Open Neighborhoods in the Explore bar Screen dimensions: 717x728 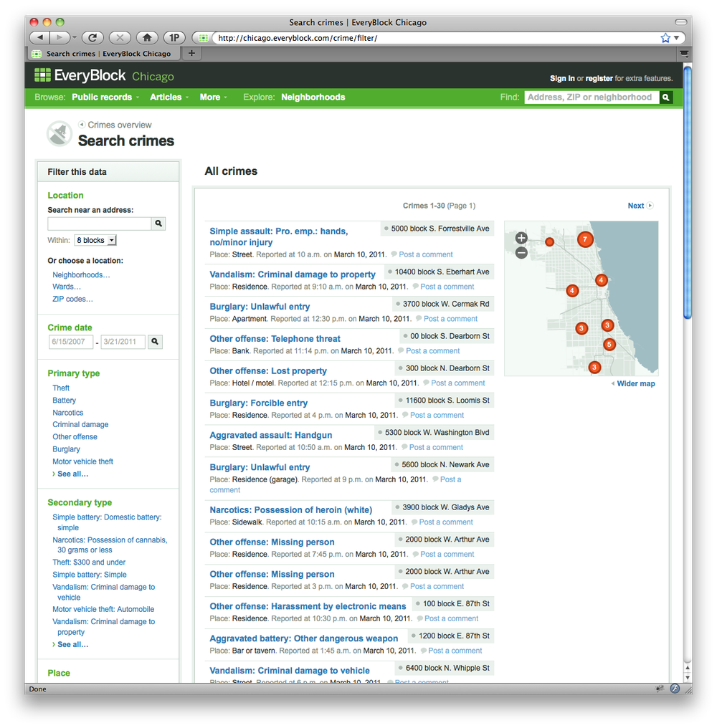pyautogui.click(x=313, y=97)
